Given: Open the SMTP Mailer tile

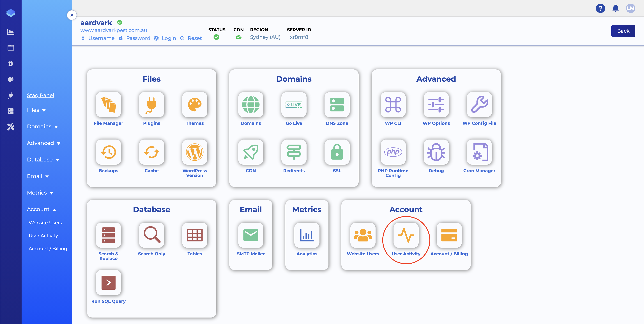Looking at the screenshot, I should 250,235.
